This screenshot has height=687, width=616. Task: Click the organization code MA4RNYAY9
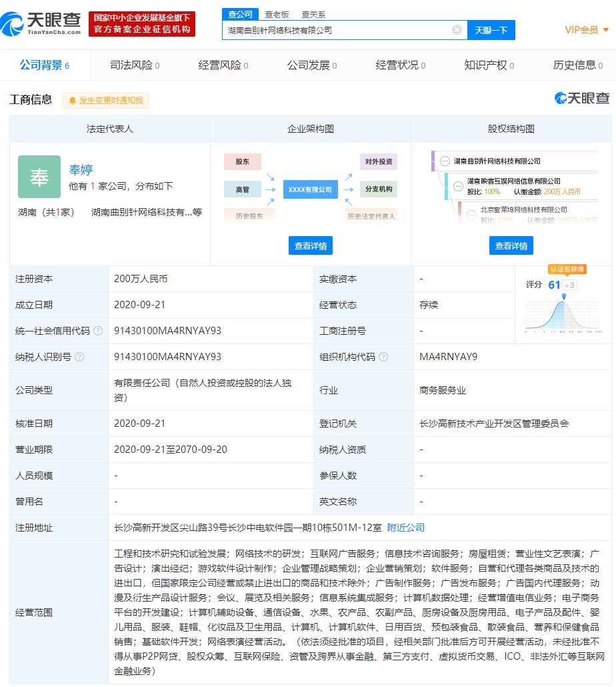(448, 357)
